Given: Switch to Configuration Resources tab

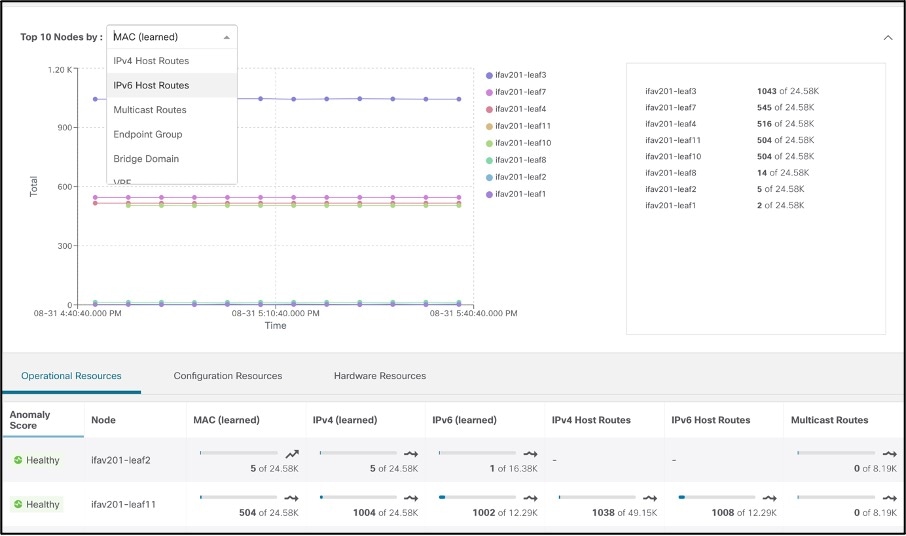Looking at the screenshot, I should [x=228, y=376].
